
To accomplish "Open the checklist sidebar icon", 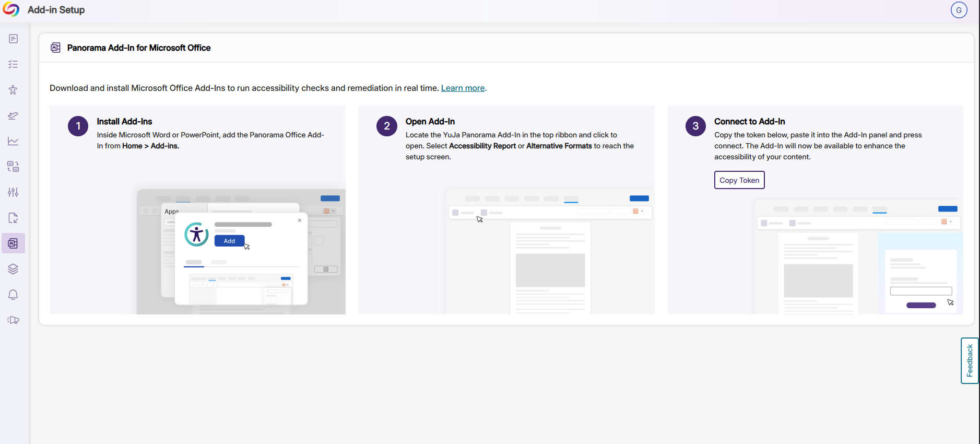I will (x=13, y=64).
